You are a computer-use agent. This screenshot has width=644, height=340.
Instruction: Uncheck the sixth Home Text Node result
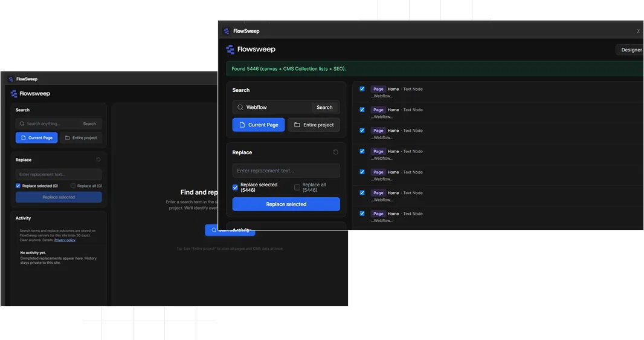point(362,192)
